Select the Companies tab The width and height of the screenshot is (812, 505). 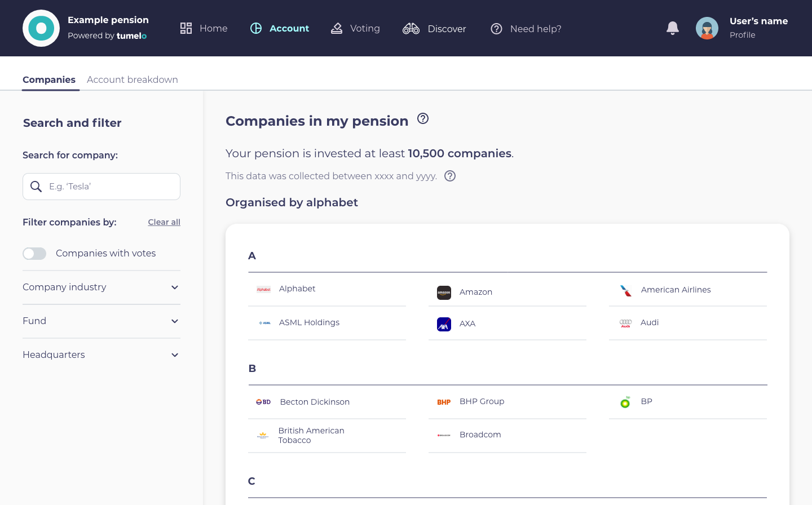49,79
